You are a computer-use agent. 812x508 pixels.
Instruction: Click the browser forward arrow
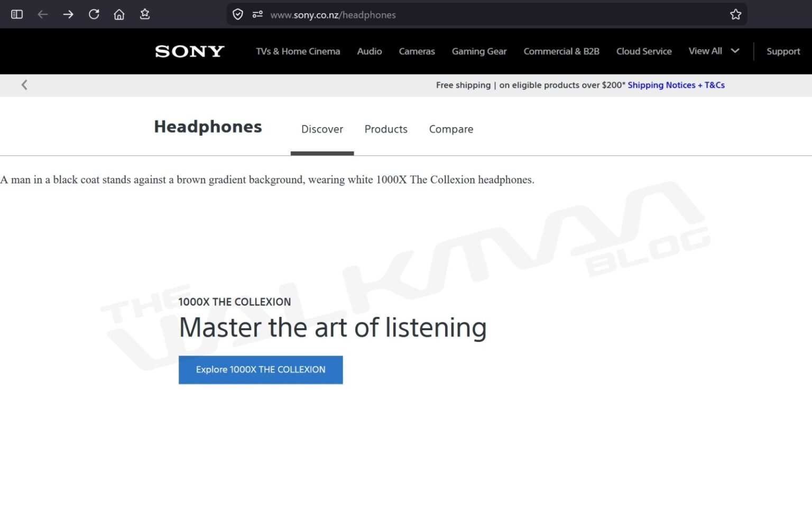pos(68,14)
